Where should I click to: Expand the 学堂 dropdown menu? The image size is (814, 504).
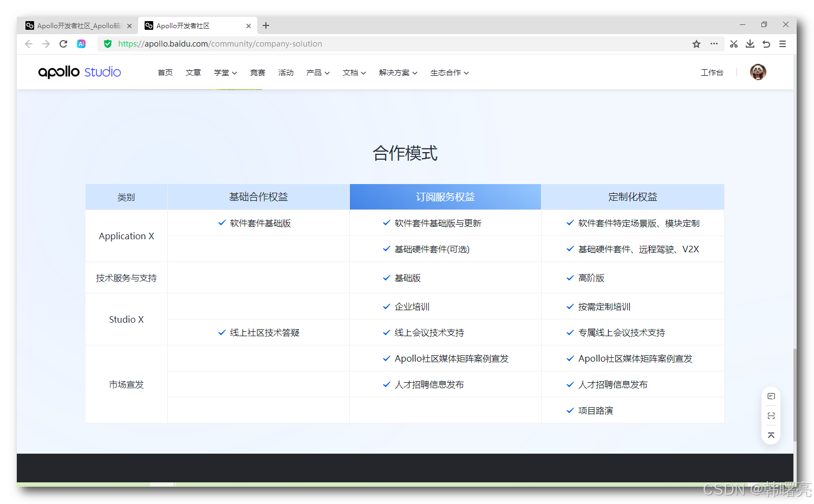coord(225,73)
